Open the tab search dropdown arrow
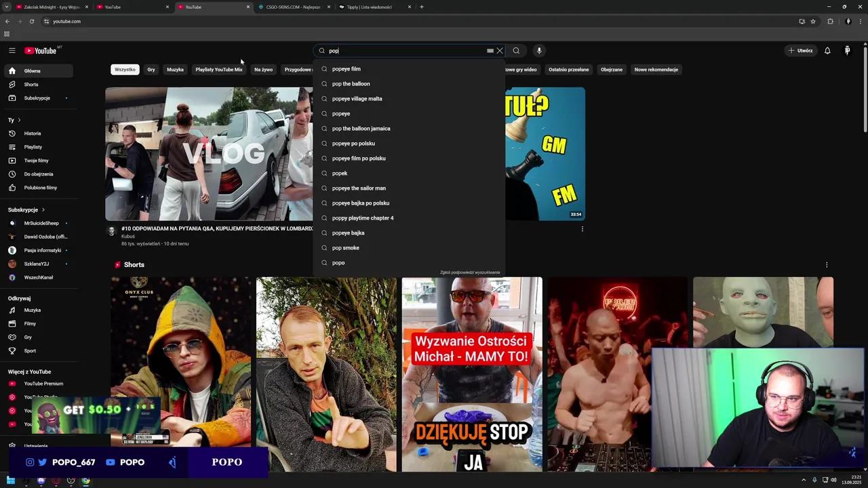 tap(6, 7)
